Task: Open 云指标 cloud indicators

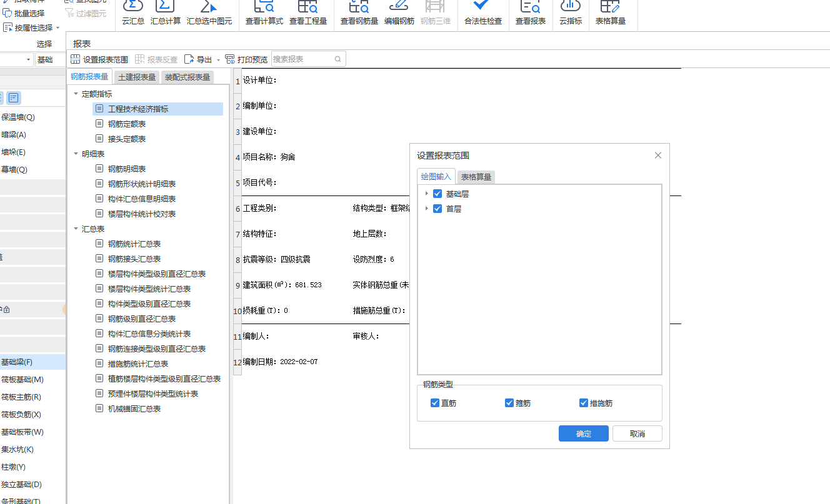Action: click(x=571, y=14)
